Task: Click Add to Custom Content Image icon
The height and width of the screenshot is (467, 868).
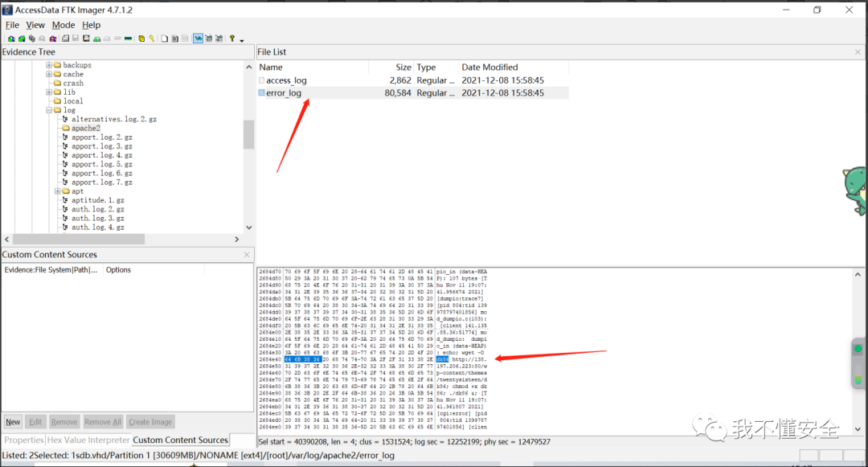Action: tap(97, 39)
